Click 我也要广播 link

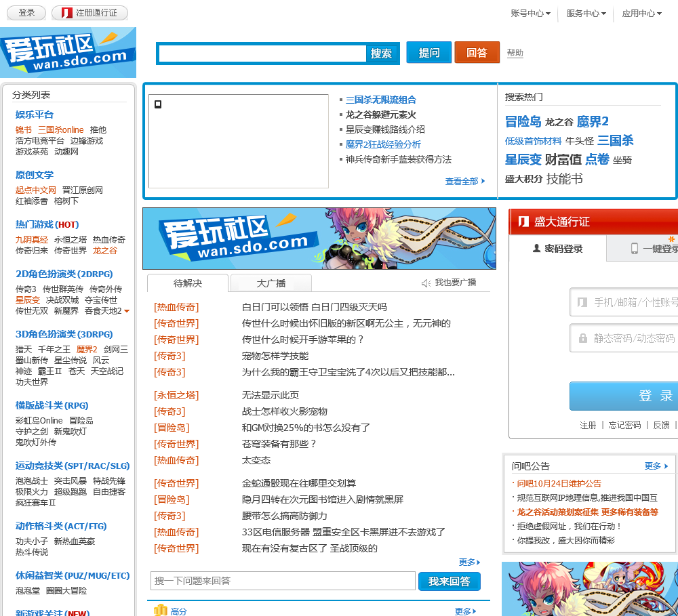(x=456, y=283)
